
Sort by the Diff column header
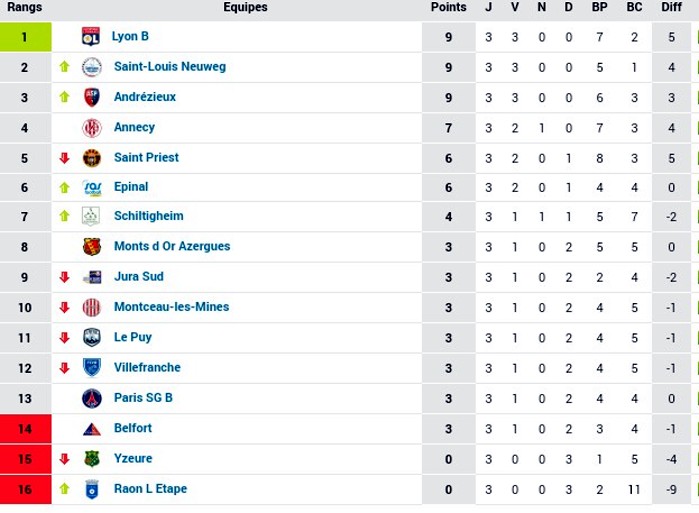pyautogui.click(x=671, y=7)
